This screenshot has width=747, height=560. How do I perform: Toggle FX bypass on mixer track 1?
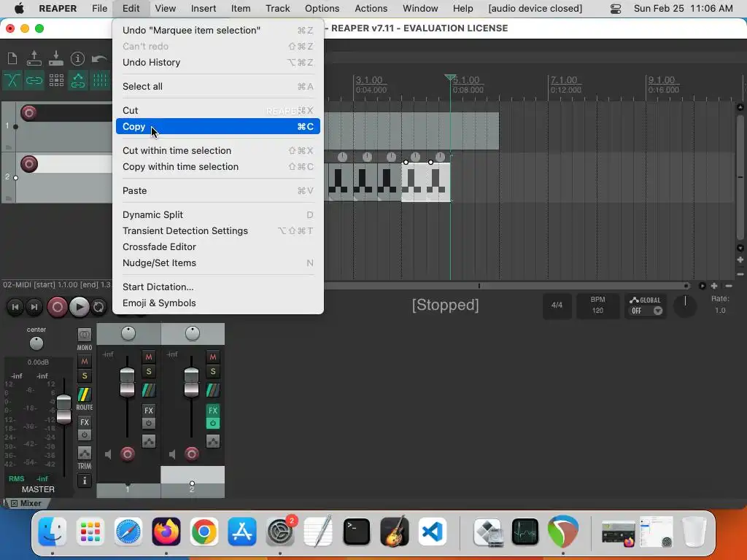[149, 423]
